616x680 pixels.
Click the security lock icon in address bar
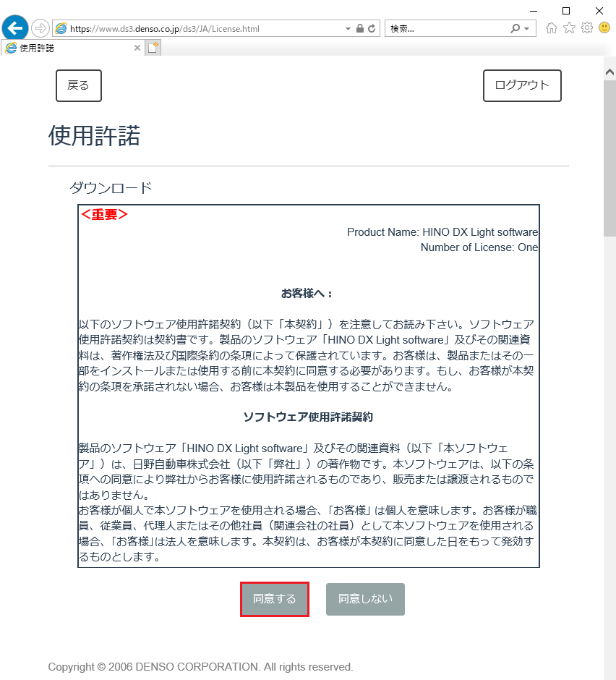point(360,29)
